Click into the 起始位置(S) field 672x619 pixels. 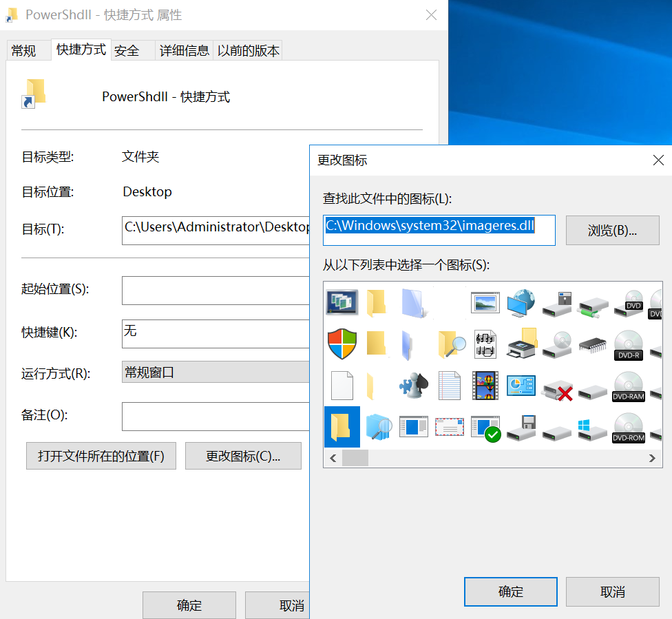(x=216, y=290)
